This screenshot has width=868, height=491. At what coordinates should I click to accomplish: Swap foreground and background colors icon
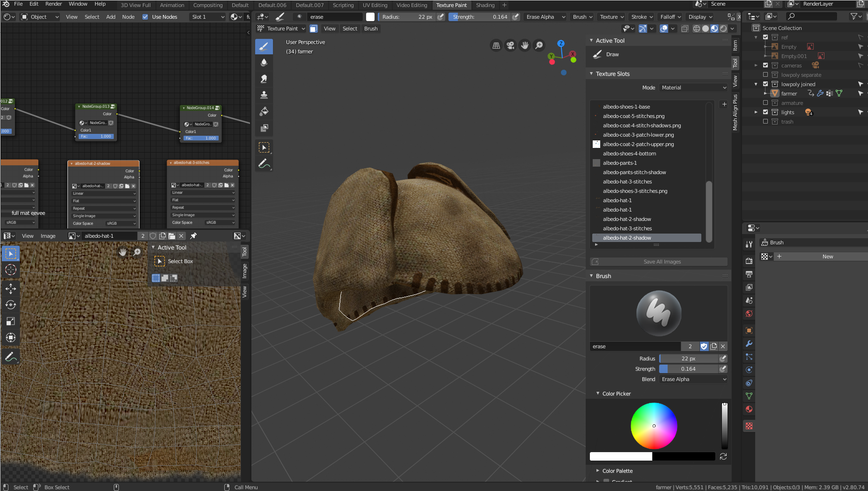coord(723,456)
